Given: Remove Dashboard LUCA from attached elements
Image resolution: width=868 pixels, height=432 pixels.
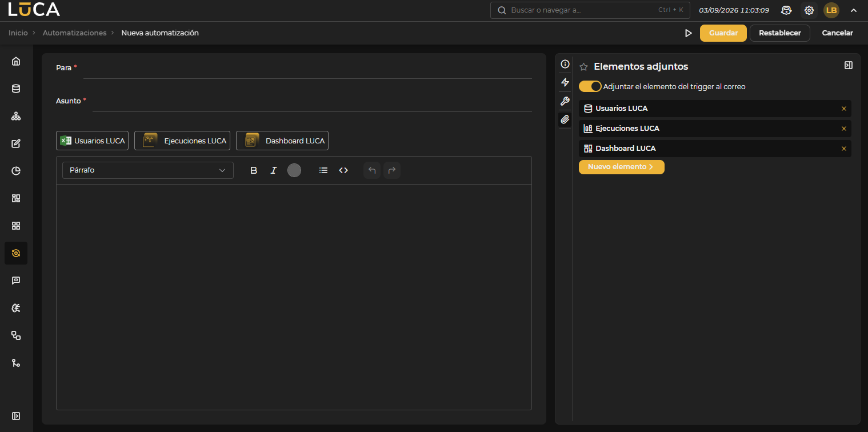Looking at the screenshot, I should (844, 149).
